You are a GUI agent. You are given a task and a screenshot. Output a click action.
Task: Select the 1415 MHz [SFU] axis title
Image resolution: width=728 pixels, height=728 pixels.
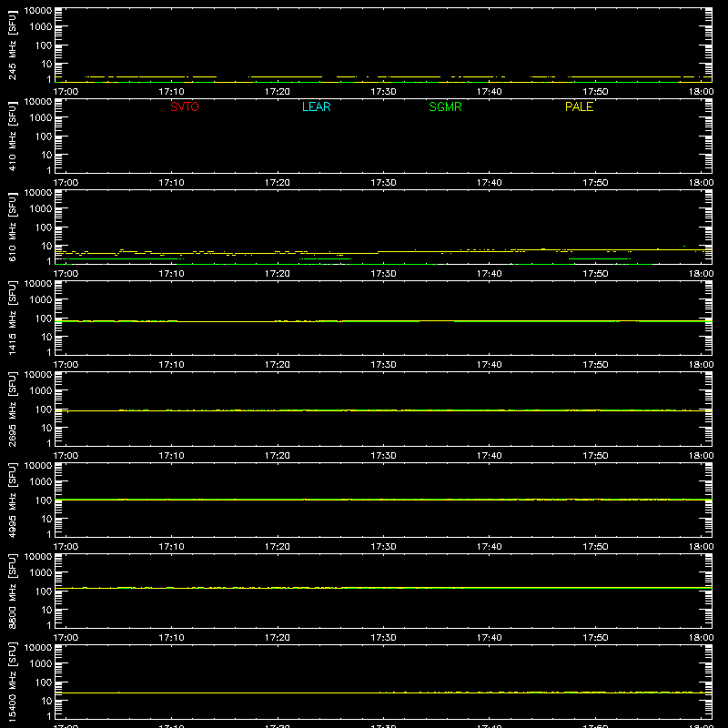(13, 318)
